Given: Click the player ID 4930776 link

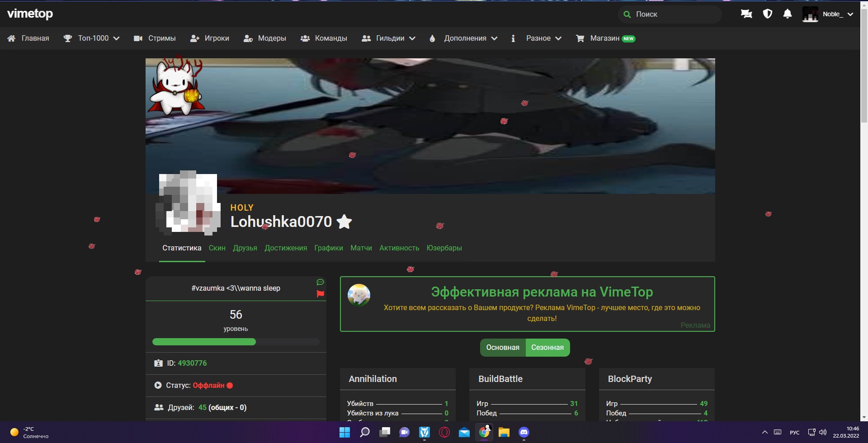Looking at the screenshot, I should tap(192, 363).
